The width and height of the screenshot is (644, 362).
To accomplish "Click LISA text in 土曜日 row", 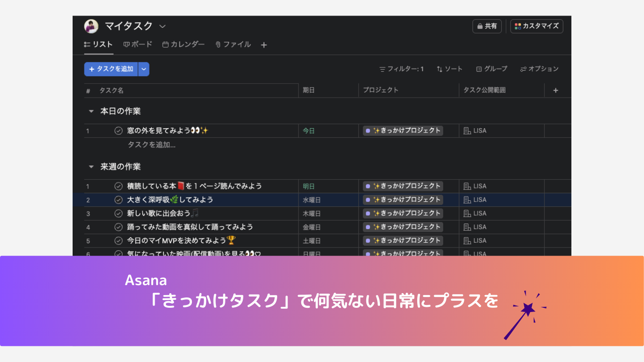I will tap(480, 241).
